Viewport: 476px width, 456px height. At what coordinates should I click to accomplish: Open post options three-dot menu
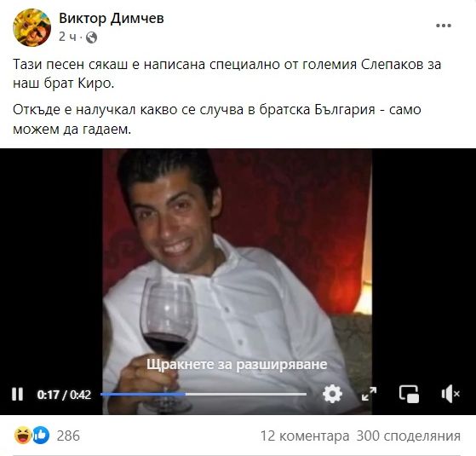click(x=444, y=26)
